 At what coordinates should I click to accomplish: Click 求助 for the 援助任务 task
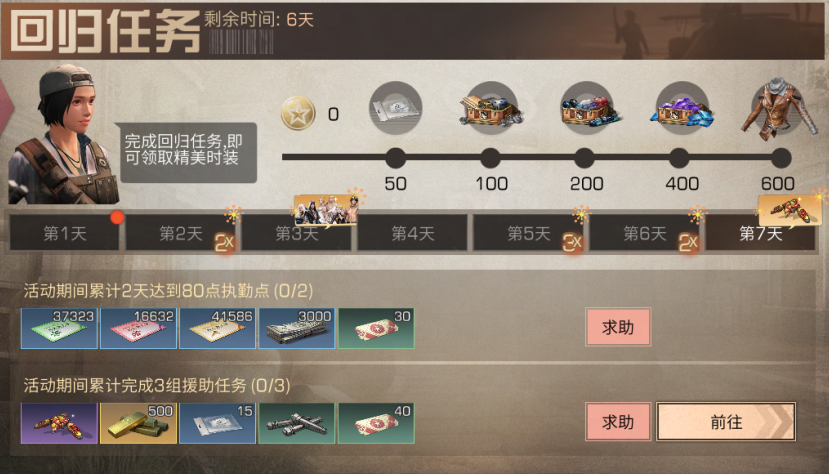click(618, 422)
